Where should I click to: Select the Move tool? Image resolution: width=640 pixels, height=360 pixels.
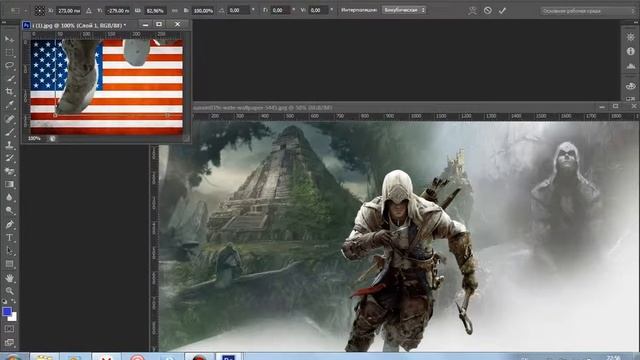[9, 39]
